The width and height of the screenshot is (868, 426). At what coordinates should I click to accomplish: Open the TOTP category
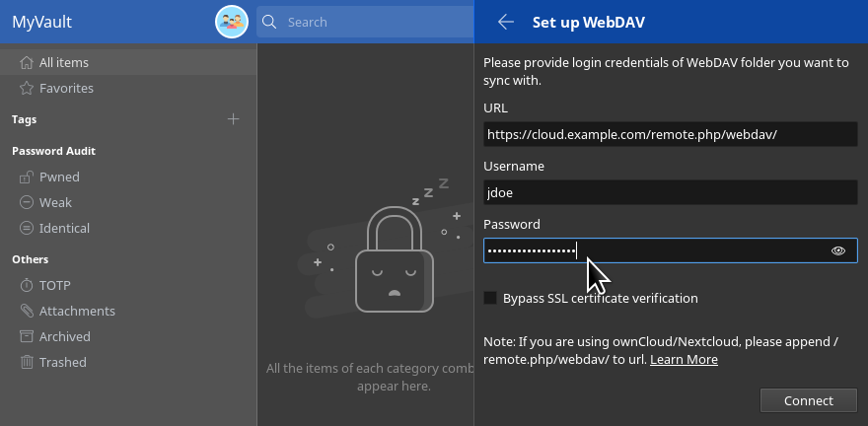pyautogui.click(x=54, y=285)
